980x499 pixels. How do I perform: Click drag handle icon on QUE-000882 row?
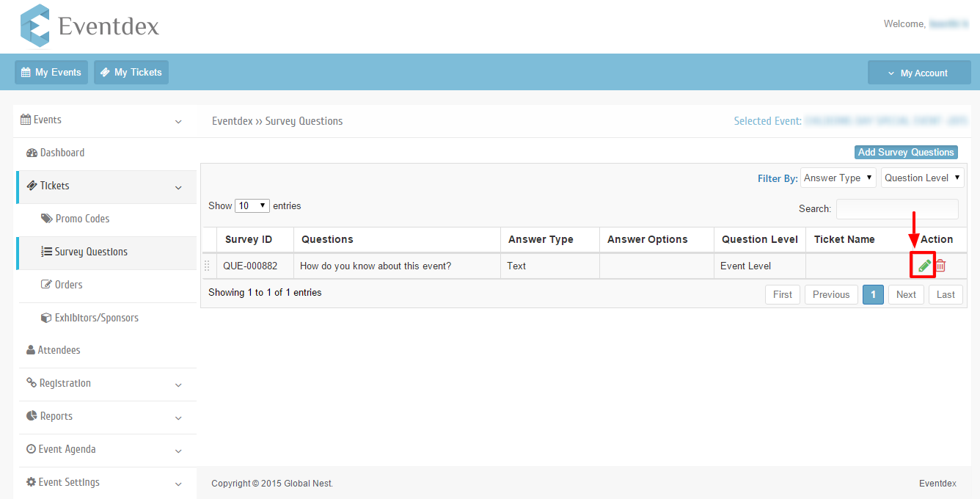[207, 266]
